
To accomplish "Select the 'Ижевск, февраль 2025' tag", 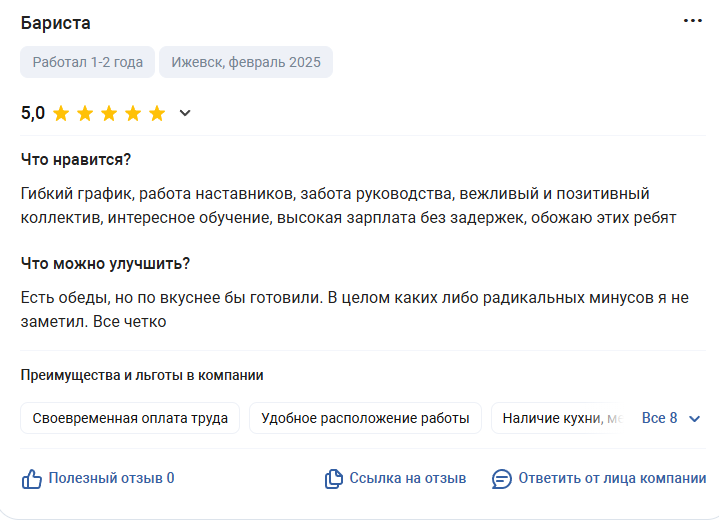I will [246, 62].
